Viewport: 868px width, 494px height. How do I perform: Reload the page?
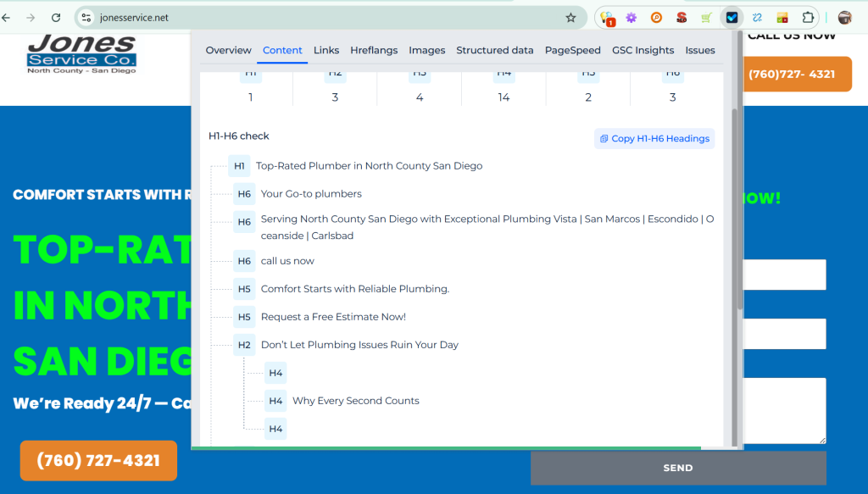(56, 18)
